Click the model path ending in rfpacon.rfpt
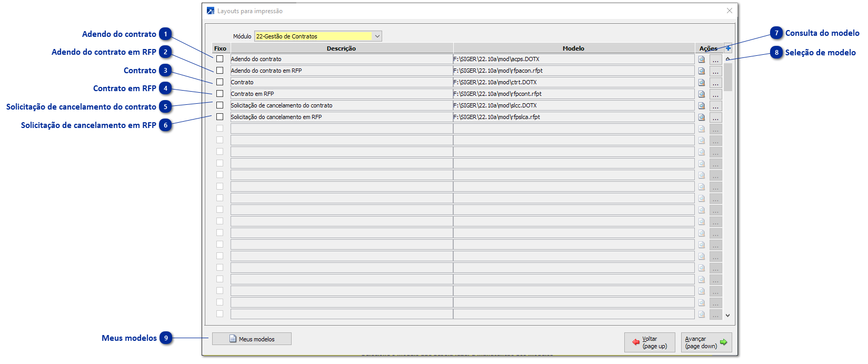The width and height of the screenshot is (868, 364). 574,71
